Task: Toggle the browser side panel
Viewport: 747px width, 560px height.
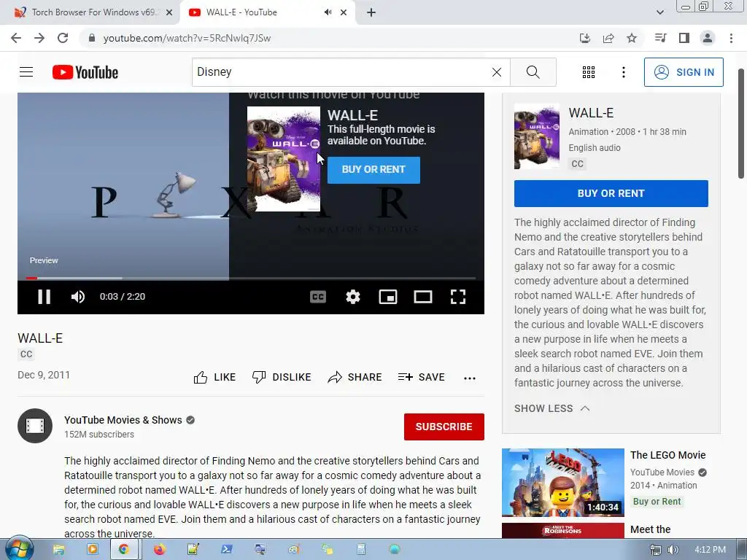Action: [684, 38]
